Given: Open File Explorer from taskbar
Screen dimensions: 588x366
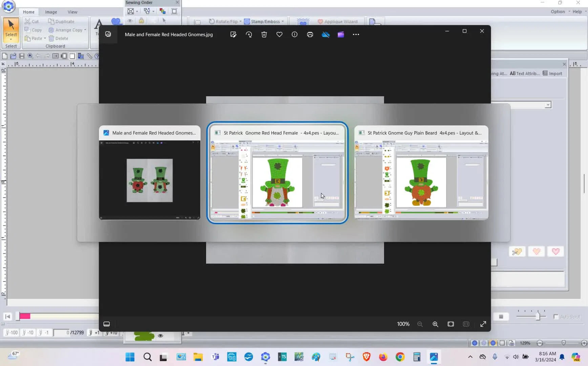Looking at the screenshot, I should click(x=198, y=357).
